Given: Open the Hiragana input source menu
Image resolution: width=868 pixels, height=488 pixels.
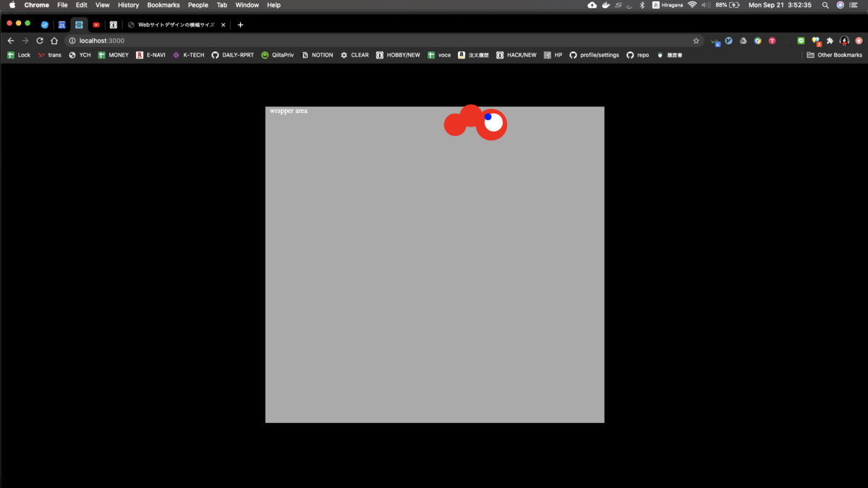Looking at the screenshot, I should coord(667,5).
